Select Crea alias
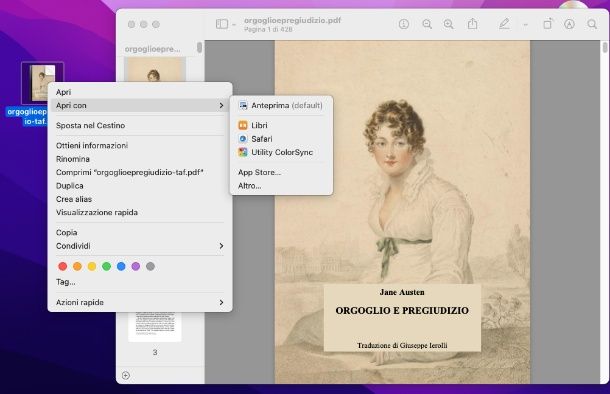This screenshot has width=610, height=394. (140, 199)
